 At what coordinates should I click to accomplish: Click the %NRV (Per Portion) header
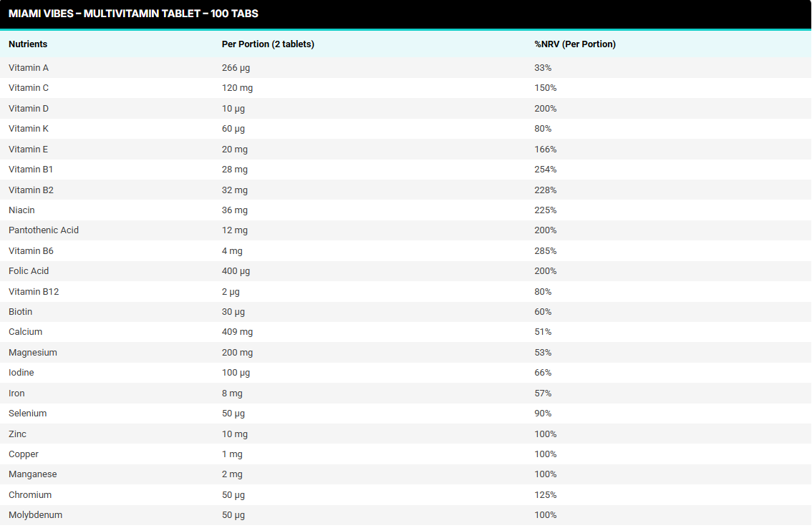[575, 44]
